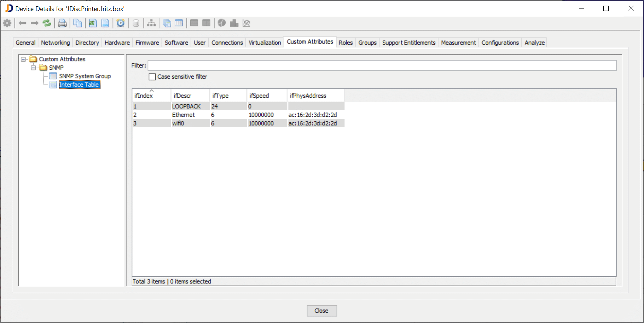Export the table to Excel

(92, 23)
